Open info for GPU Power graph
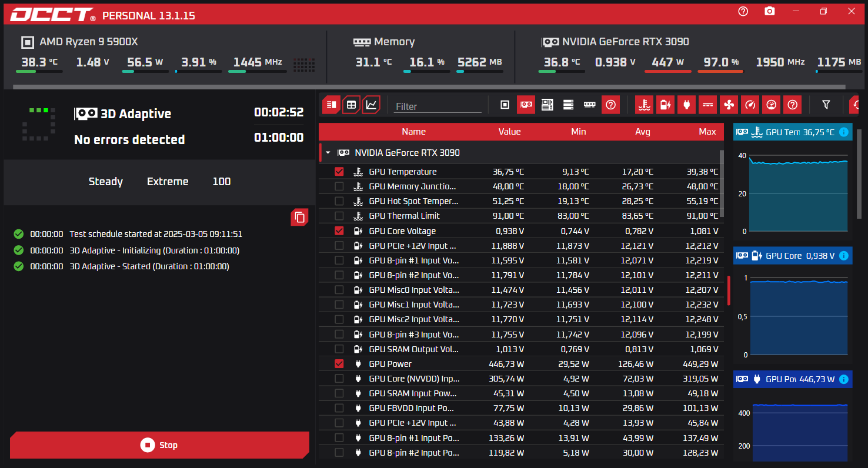The image size is (868, 468). [843, 379]
